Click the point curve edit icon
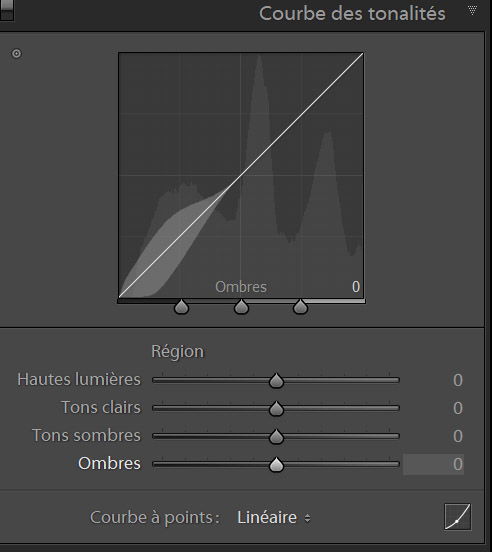The height and width of the screenshot is (552, 492). pos(458,517)
